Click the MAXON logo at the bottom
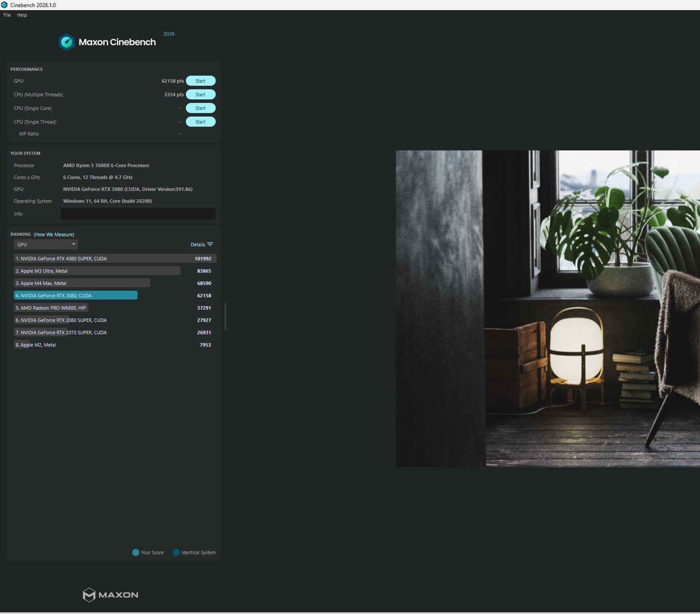This screenshot has width=700, height=614. (110, 595)
